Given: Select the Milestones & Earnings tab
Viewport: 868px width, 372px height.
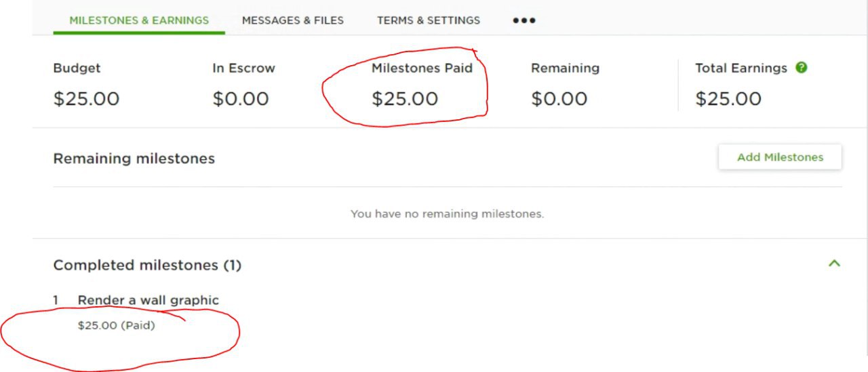Looking at the screenshot, I should (x=139, y=20).
